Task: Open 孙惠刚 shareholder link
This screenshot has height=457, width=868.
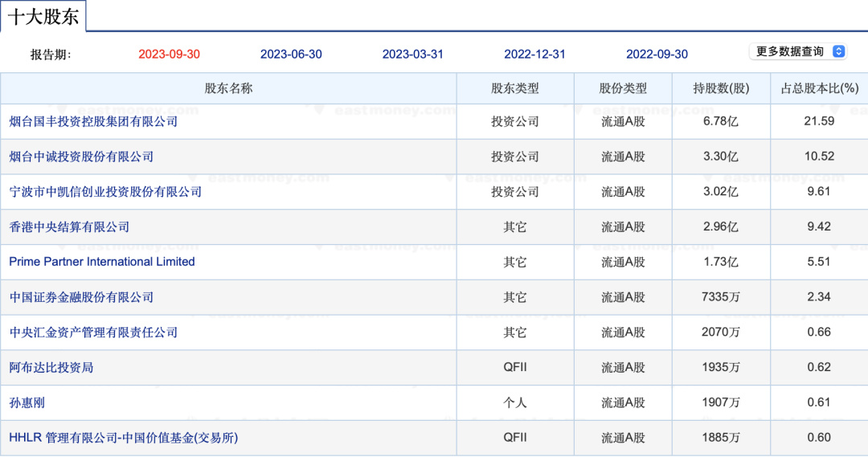Action: (27, 402)
